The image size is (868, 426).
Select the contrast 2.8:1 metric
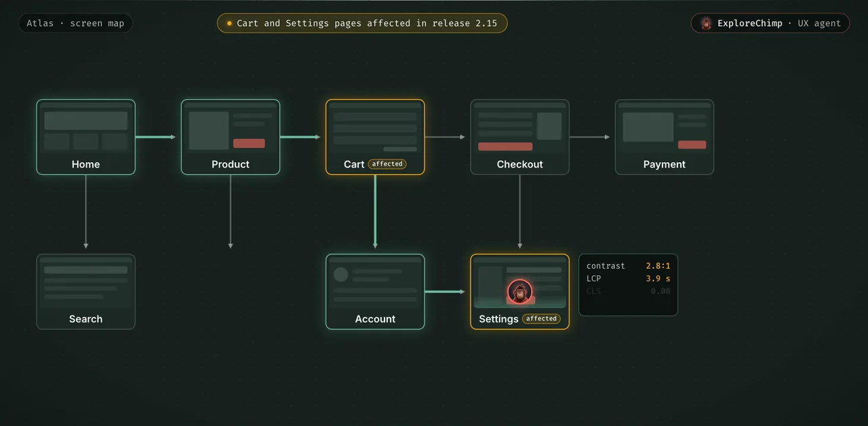[x=628, y=266]
